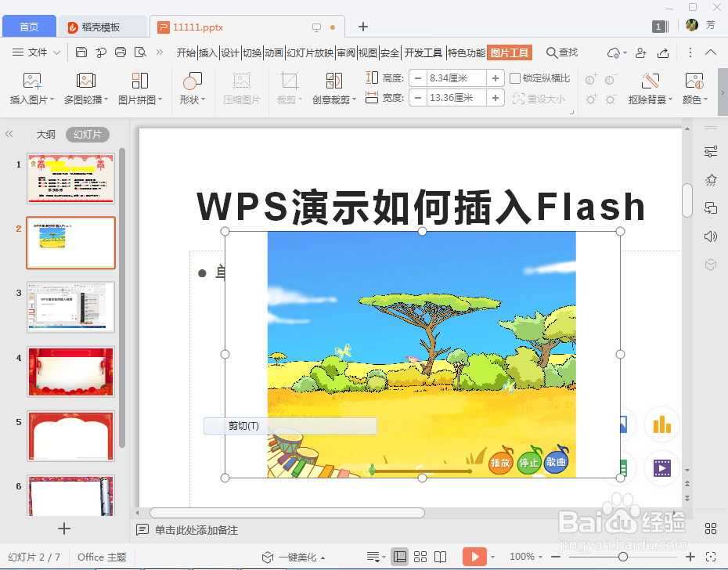Increase the picture height with plus button

[x=496, y=78]
